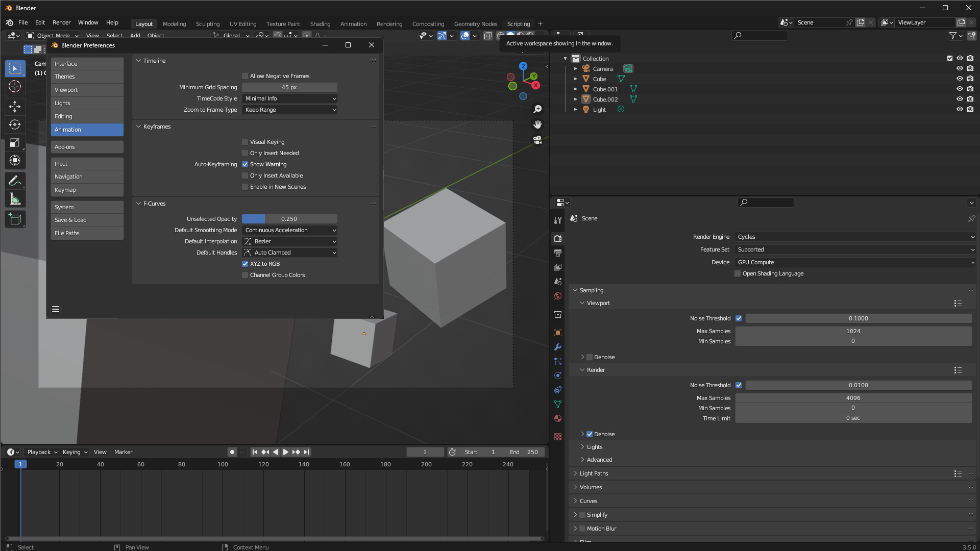The height and width of the screenshot is (551, 980).
Task: Select the Rotate tool
Action: [x=15, y=124]
